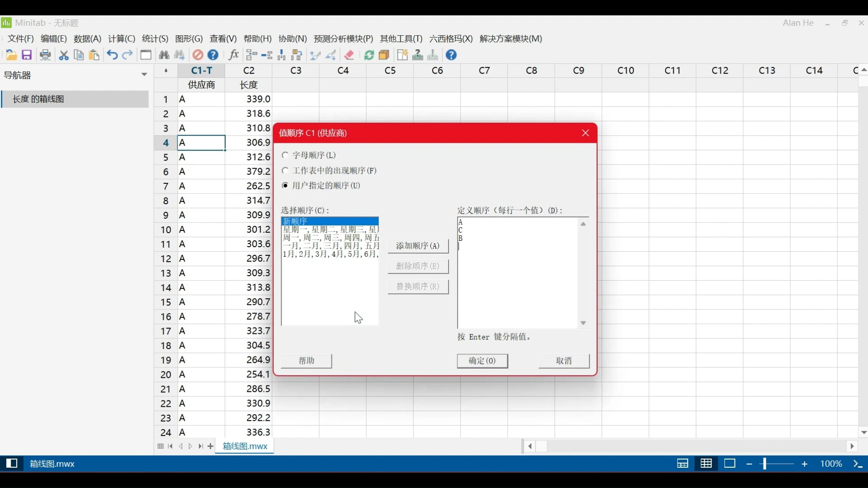The width and height of the screenshot is (868, 488).
Task: Confirm dialog with 确定 button
Action: point(482,361)
